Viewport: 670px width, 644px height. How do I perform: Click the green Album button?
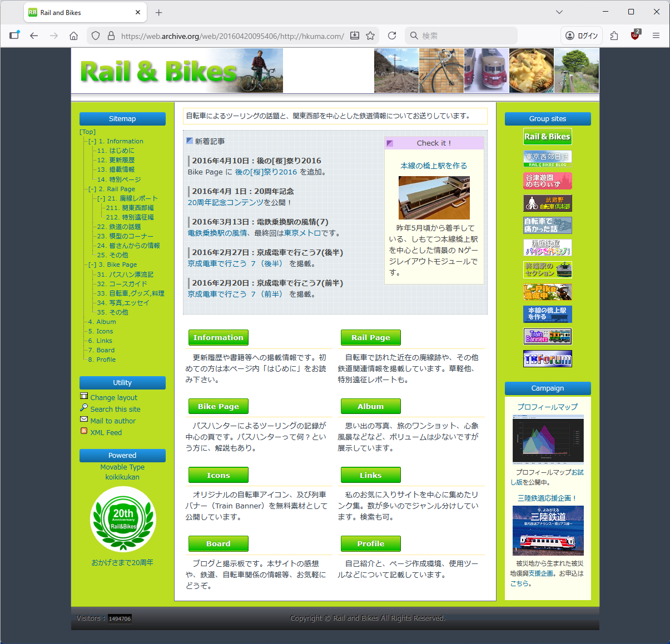pyautogui.click(x=370, y=406)
